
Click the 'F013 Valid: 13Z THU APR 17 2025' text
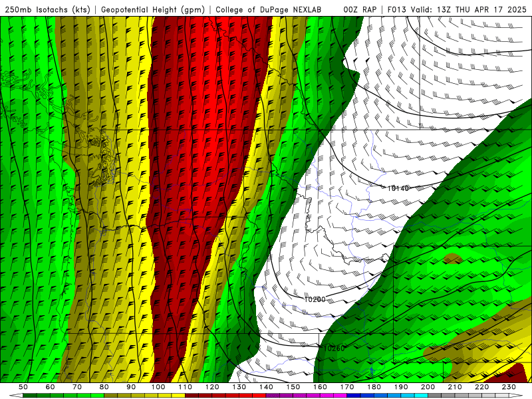(457, 10)
